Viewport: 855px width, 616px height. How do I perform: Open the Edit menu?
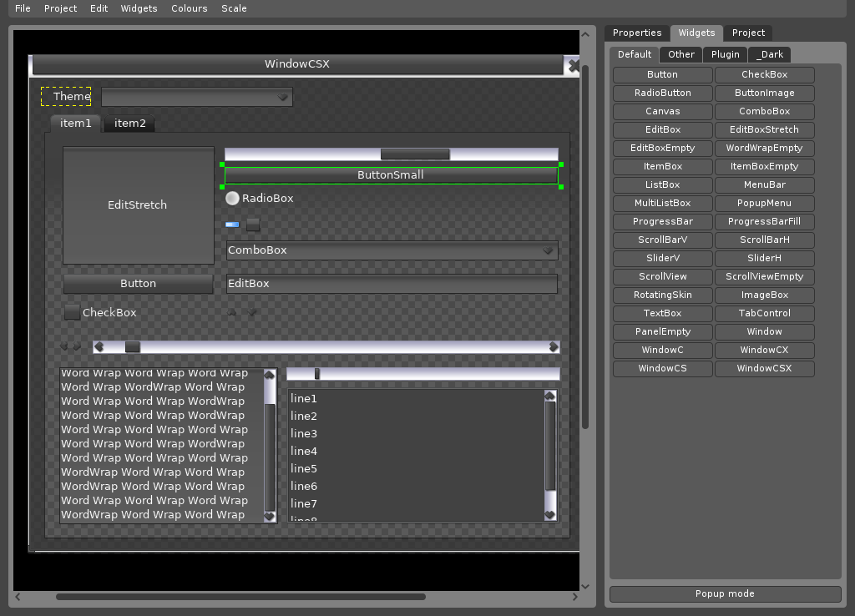(99, 8)
